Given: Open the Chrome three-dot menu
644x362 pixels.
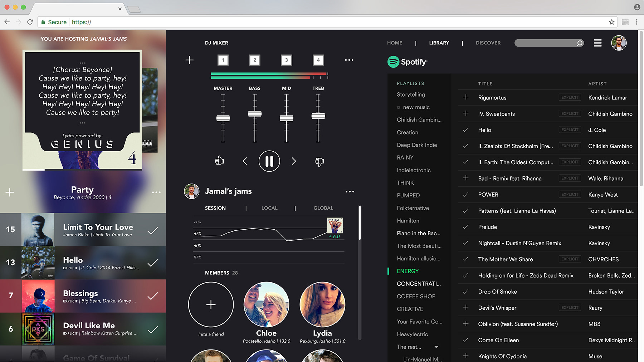Looking at the screenshot, I should tap(636, 22).
